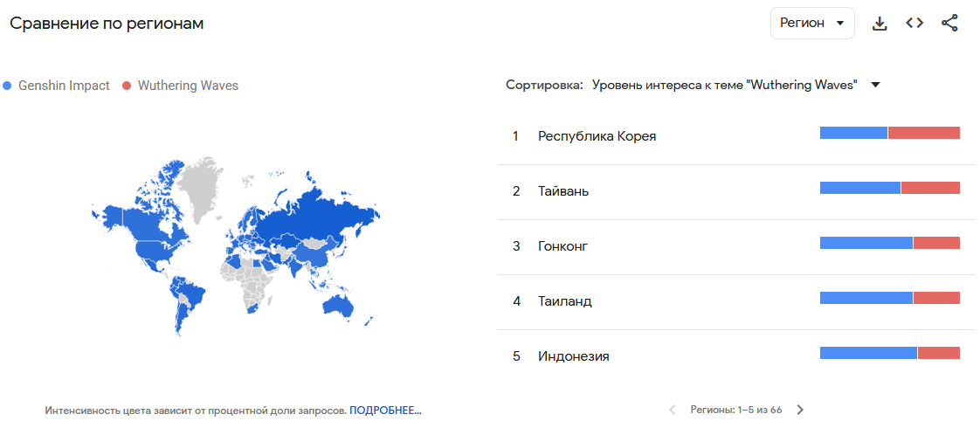Download the regional comparison data as CSV
Viewport: 980px width, 428px height.
click(880, 24)
